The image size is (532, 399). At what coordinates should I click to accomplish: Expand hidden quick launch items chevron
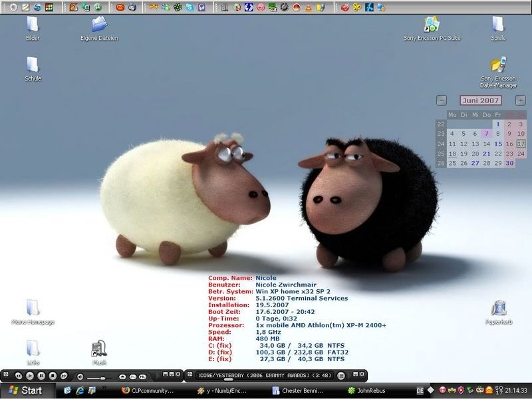(104, 387)
